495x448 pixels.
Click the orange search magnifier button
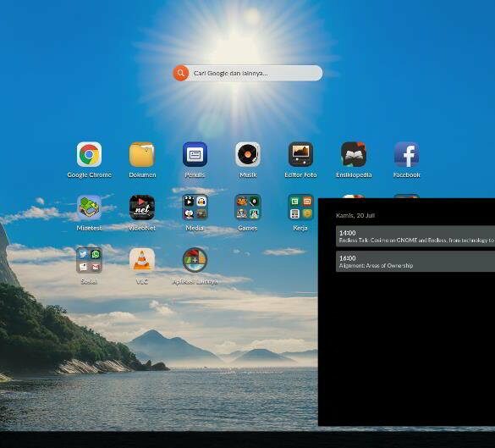180,74
